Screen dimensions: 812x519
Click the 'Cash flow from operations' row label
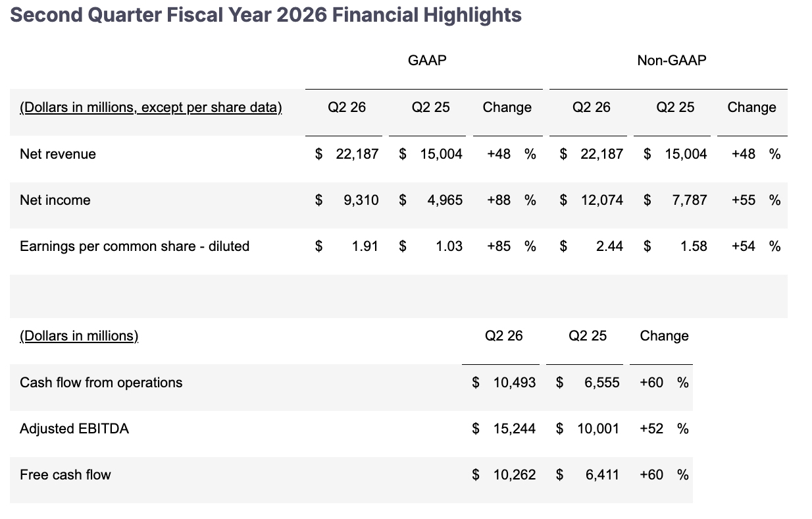[x=101, y=383]
